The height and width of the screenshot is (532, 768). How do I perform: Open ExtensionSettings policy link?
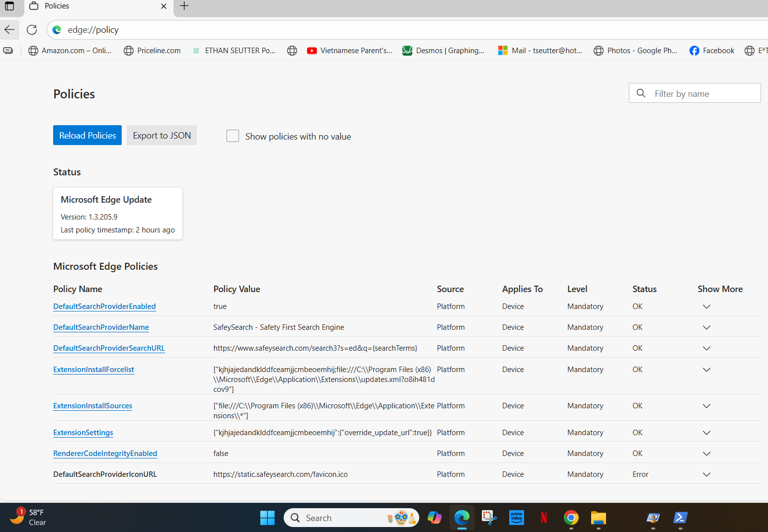pos(83,433)
